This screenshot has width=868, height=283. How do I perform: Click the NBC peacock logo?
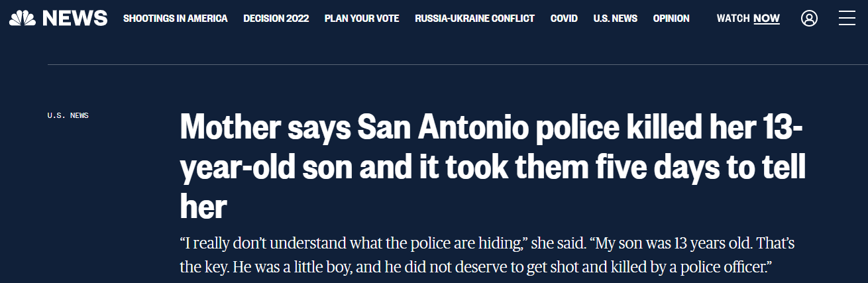(23, 18)
